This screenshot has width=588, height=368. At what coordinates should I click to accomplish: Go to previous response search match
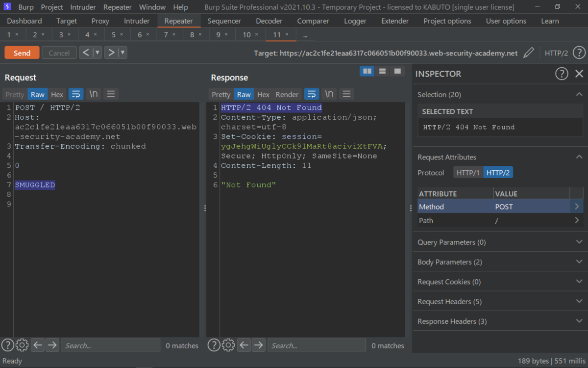click(x=244, y=345)
